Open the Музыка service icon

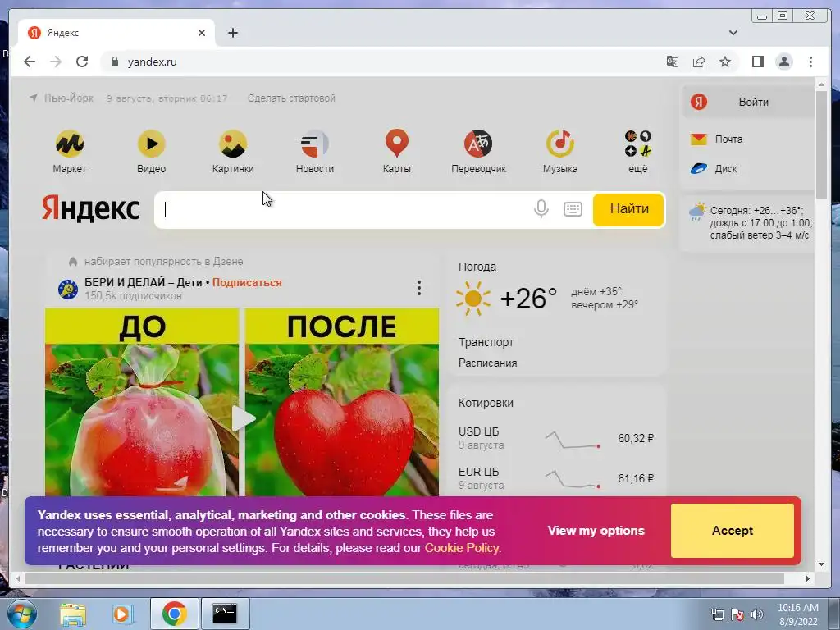(560, 144)
